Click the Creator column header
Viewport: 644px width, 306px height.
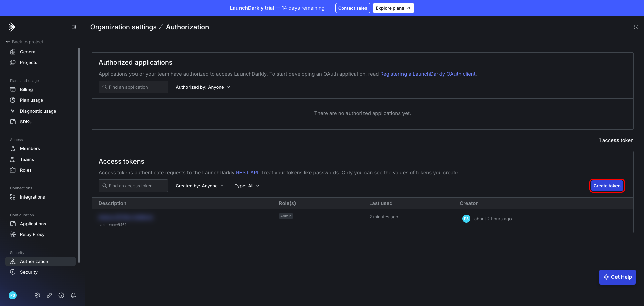point(468,203)
